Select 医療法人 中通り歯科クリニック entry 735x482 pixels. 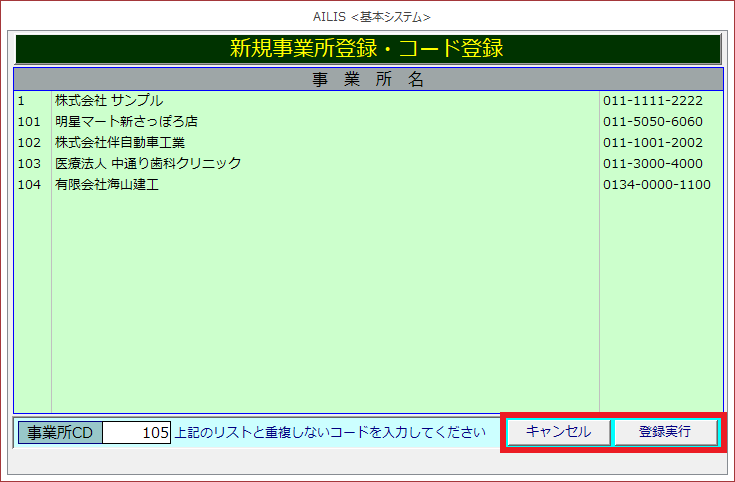(148, 164)
